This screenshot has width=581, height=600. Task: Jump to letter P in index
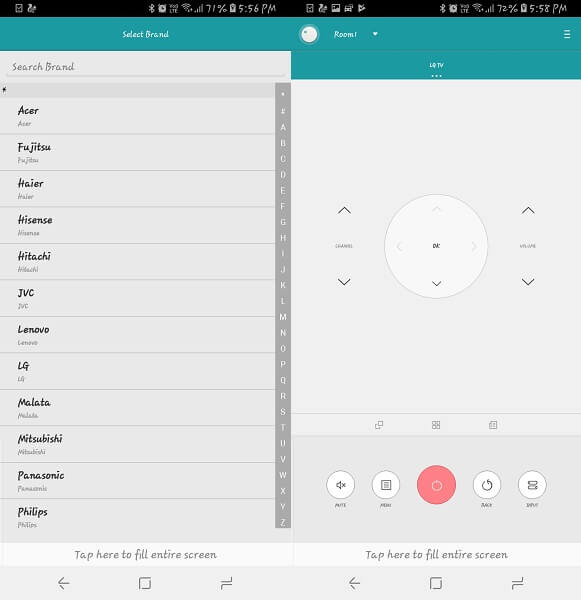tap(283, 364)
